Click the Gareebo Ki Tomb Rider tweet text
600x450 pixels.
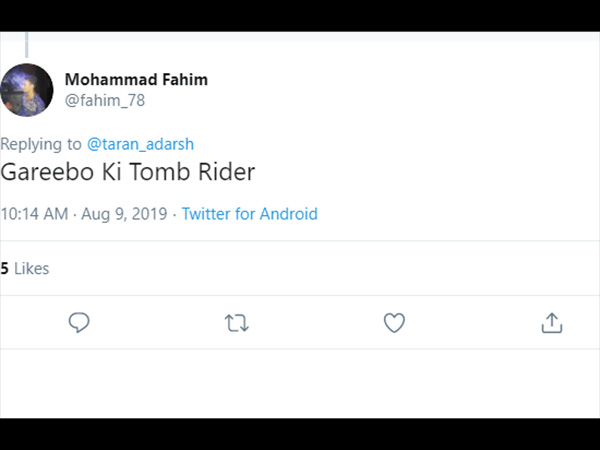[x=128, y=172]
